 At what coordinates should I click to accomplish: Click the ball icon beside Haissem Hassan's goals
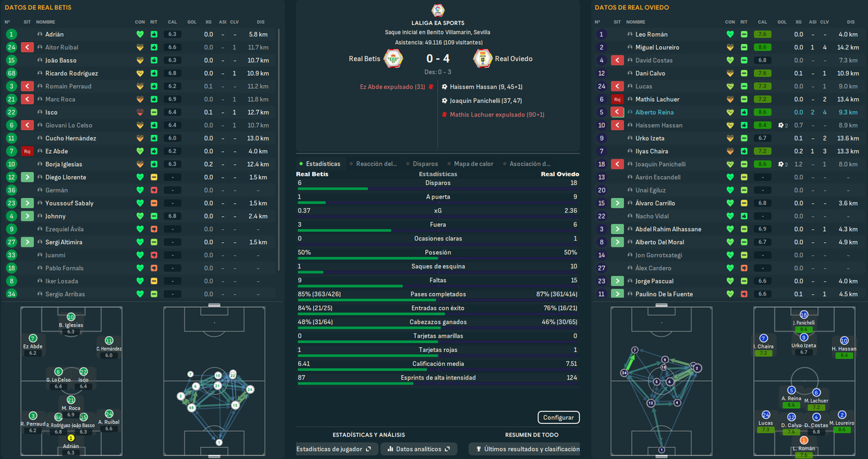444,87
